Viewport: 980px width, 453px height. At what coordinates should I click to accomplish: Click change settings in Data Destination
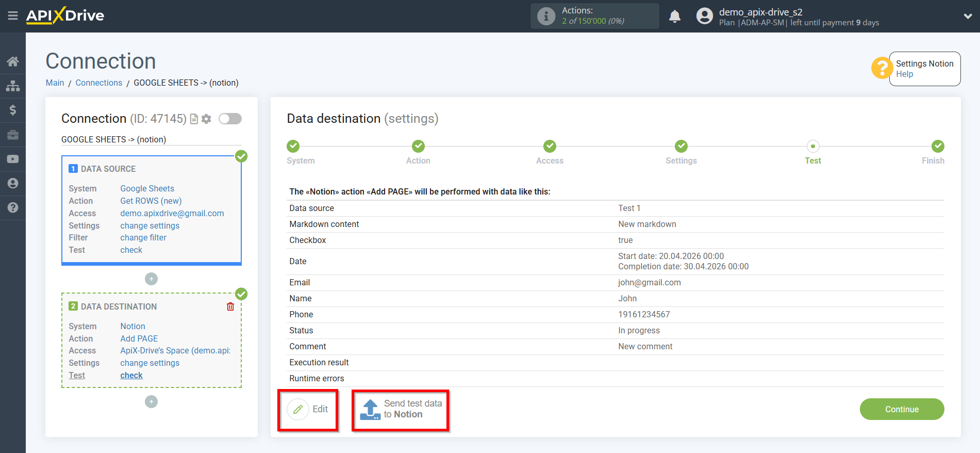pyautogui.click(x=150, y=363)
